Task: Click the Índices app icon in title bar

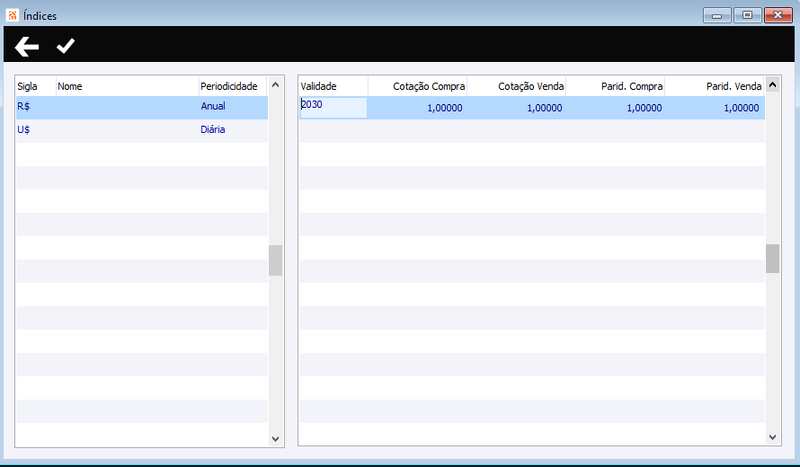Action: click(x=12, y=15)
